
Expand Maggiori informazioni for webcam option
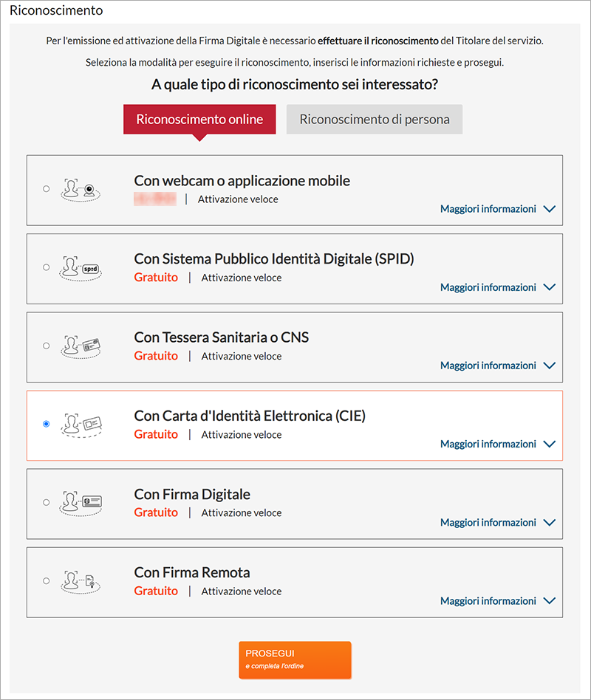498,209
